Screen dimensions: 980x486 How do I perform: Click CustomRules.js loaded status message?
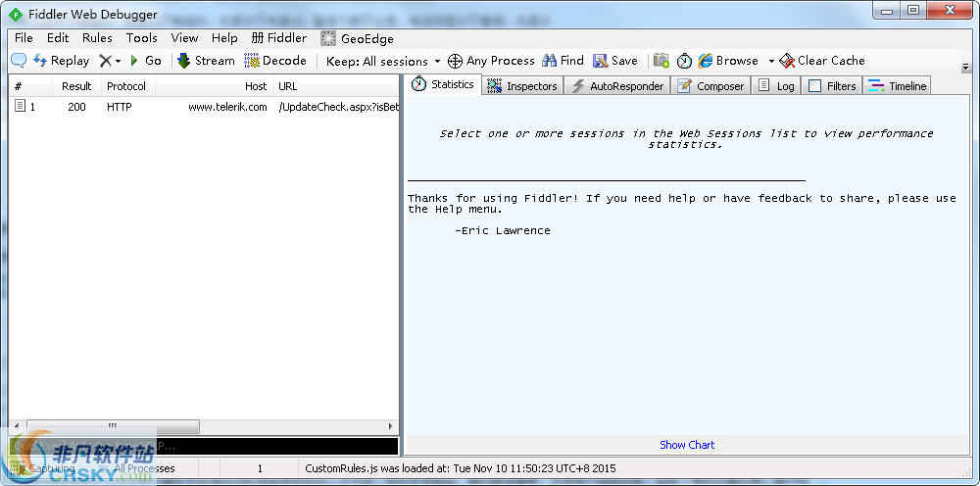[x=460, y=468]
